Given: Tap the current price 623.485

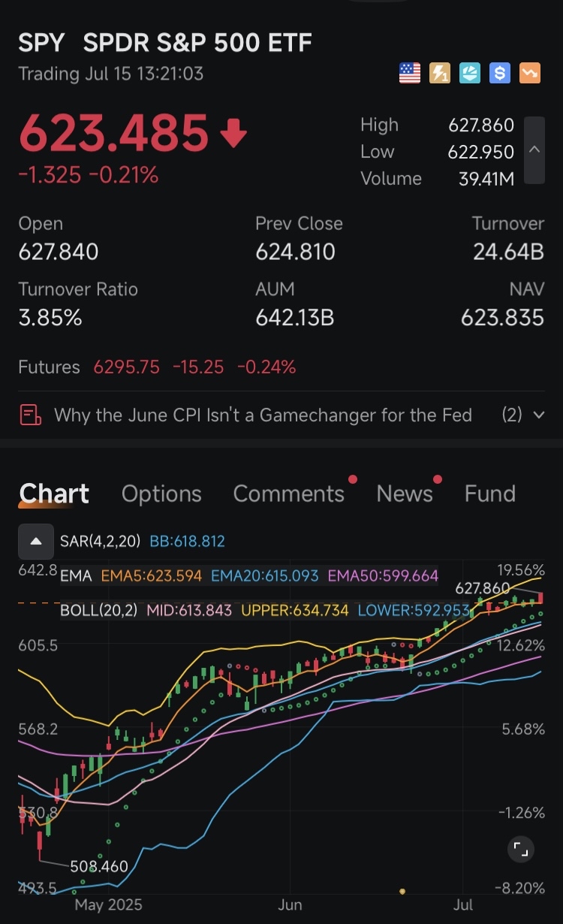Looking at the screenshot, I should (113, 133).
